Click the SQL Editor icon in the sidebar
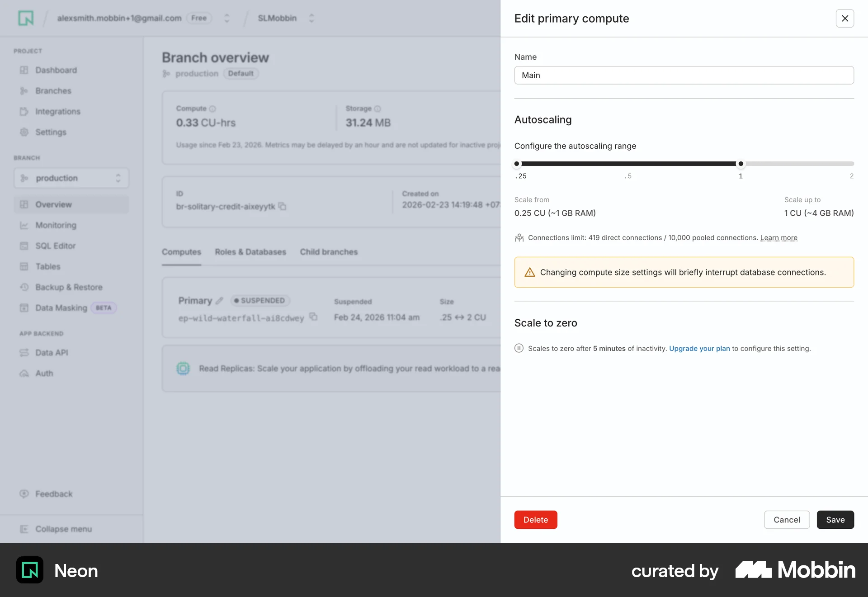Viewport: 868px width, 597px height. [24, 246]
